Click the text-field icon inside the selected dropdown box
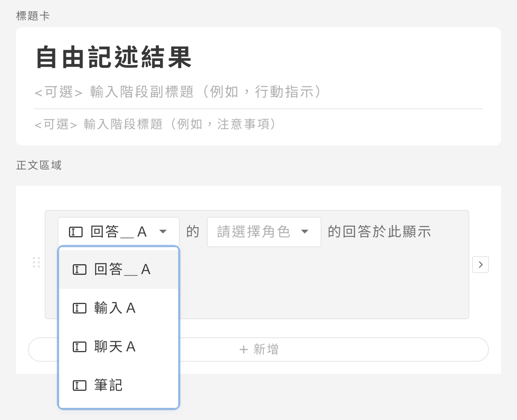The image size is (517, 420). pyautogui.click(x=76, y=232)
